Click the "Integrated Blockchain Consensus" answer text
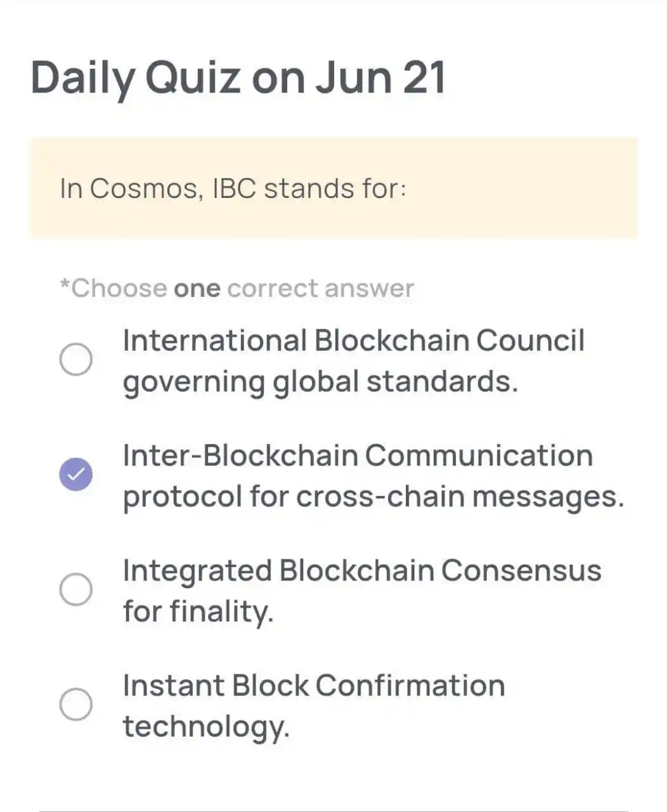The height and width of the screenshot is (812, 667). coord(362,570)
